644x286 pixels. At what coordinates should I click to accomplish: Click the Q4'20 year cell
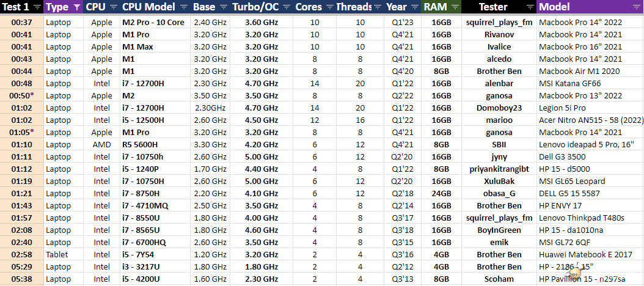pos(403,71)
